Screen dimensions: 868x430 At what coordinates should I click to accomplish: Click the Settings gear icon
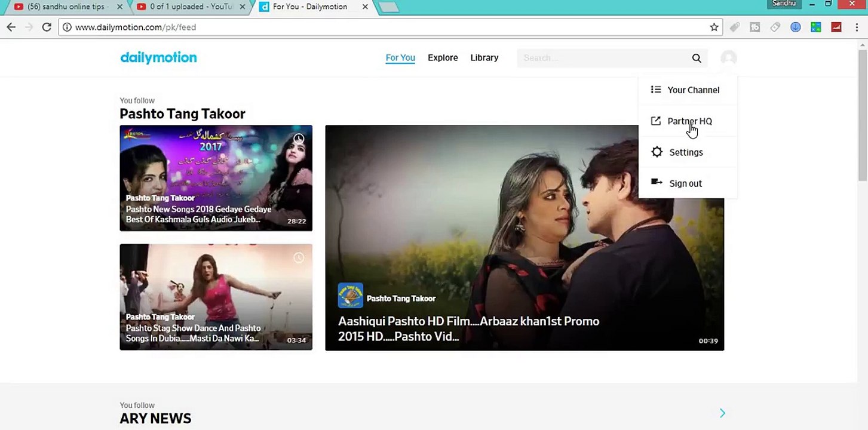(657, 152)
